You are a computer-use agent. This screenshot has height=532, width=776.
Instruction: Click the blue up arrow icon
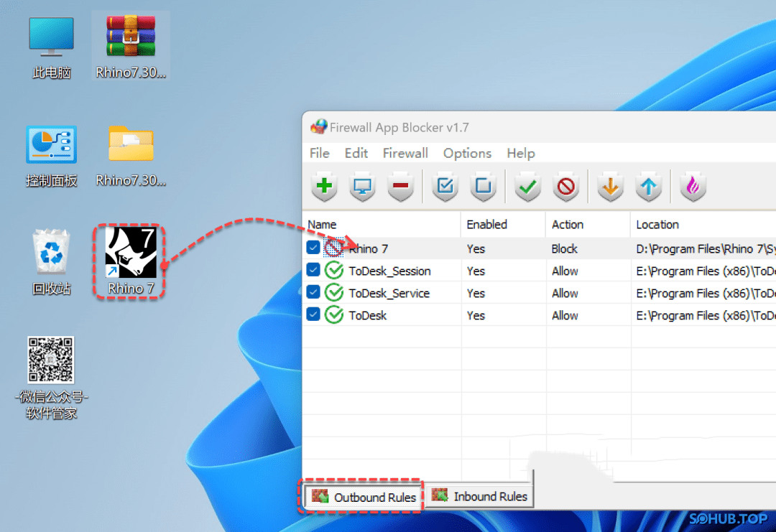[x=649, y=187]
